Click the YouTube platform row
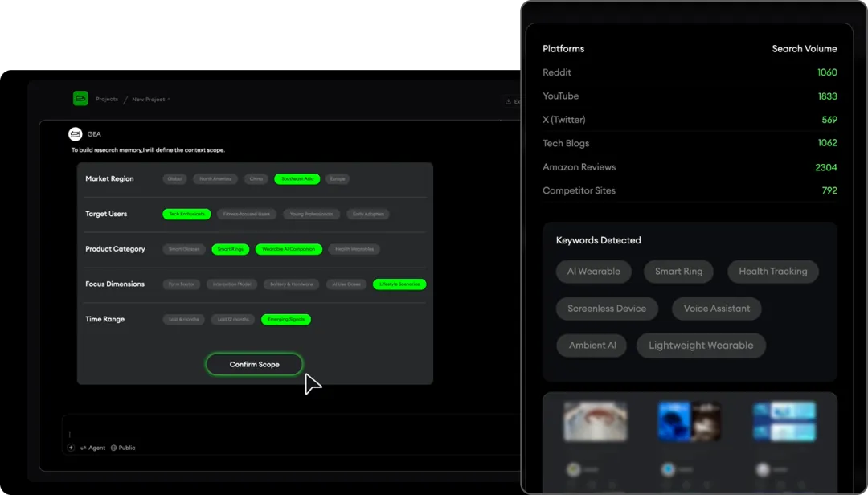This screenshot has width=868, height=495. point(690,96)
